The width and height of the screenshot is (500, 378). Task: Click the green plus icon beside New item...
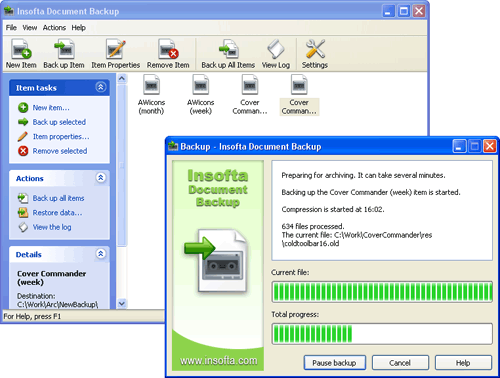(x=23, y=108)
